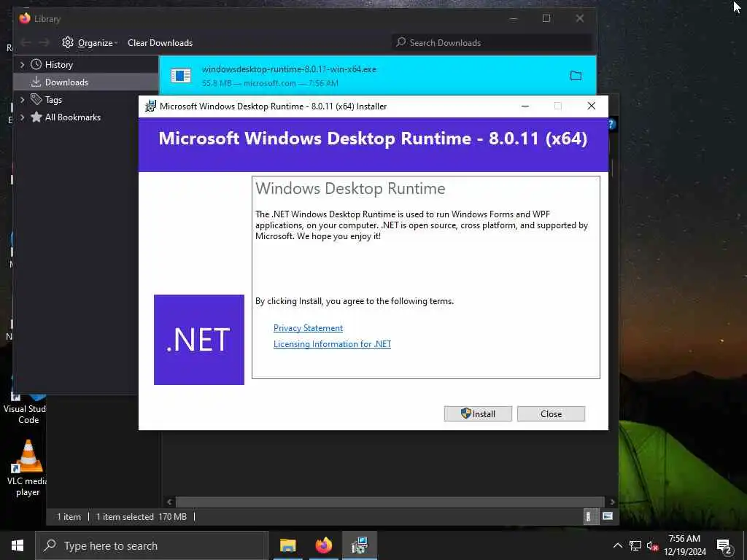Click the .NET logo in the installer
The image size is (747, 560).
199,340
